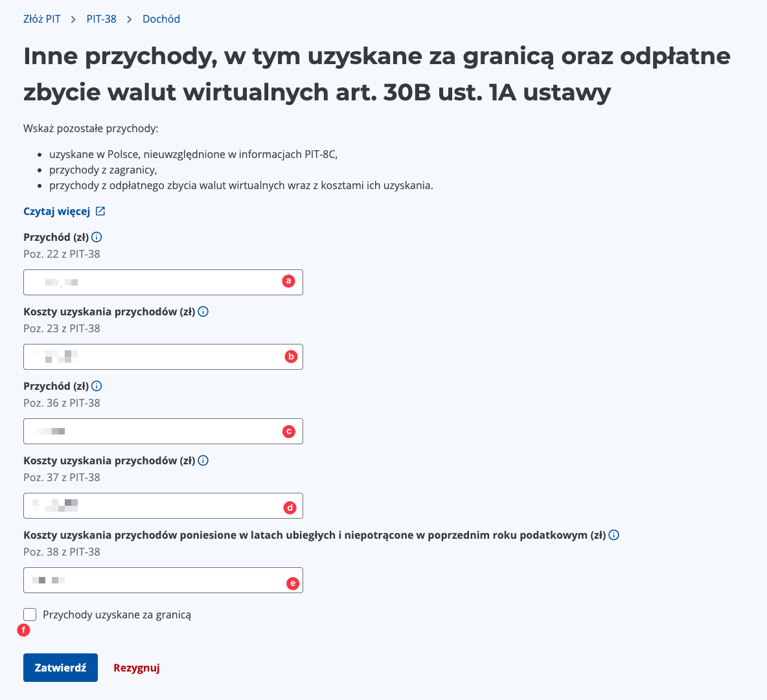Click the Przychód Poz. 22 input field
The width and height of the screenshot is (767, 700).
coord(155,282)
